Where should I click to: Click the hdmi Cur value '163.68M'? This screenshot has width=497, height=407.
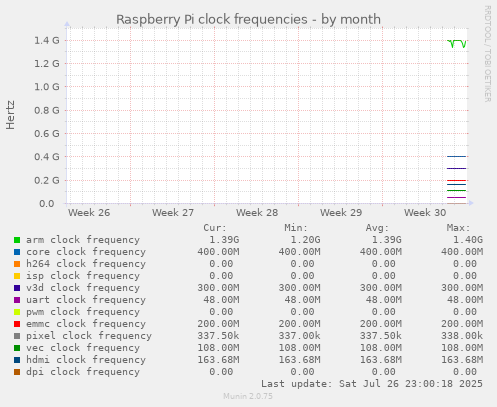[218, 360]
